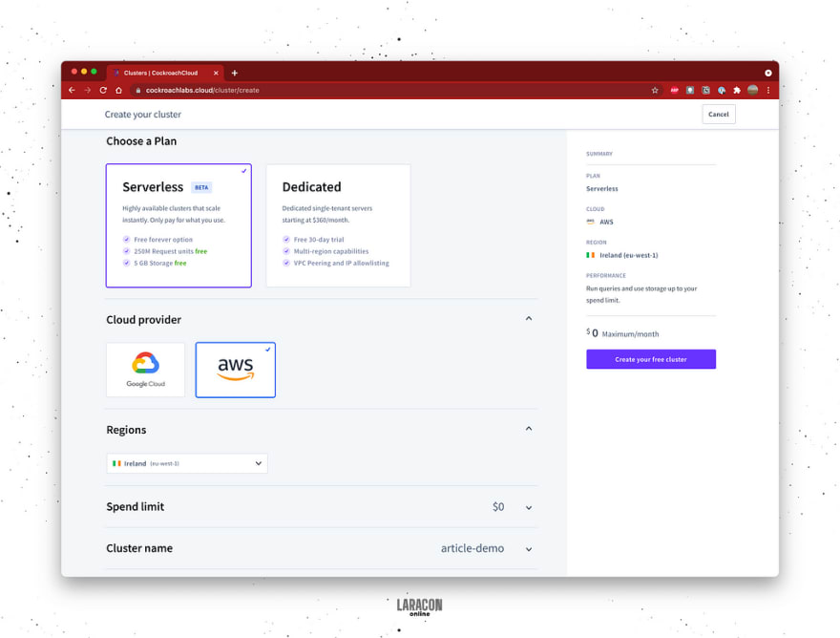
Task: Click the 'Free forever option' feature text
Action: [163, 240]
